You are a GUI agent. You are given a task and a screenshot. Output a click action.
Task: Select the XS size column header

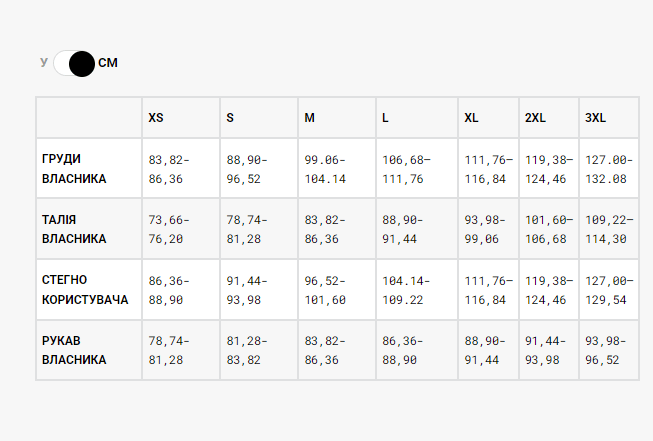(156, 118)
